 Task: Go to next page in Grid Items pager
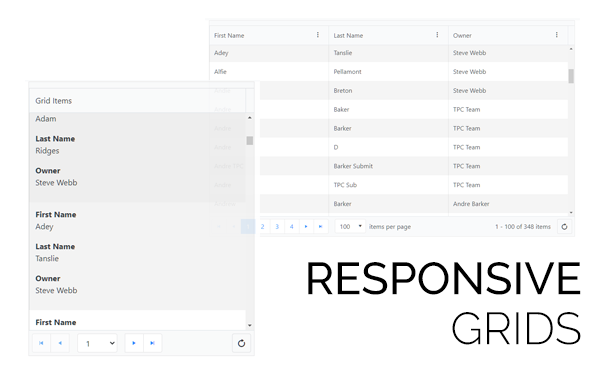(x=134, y=343)
